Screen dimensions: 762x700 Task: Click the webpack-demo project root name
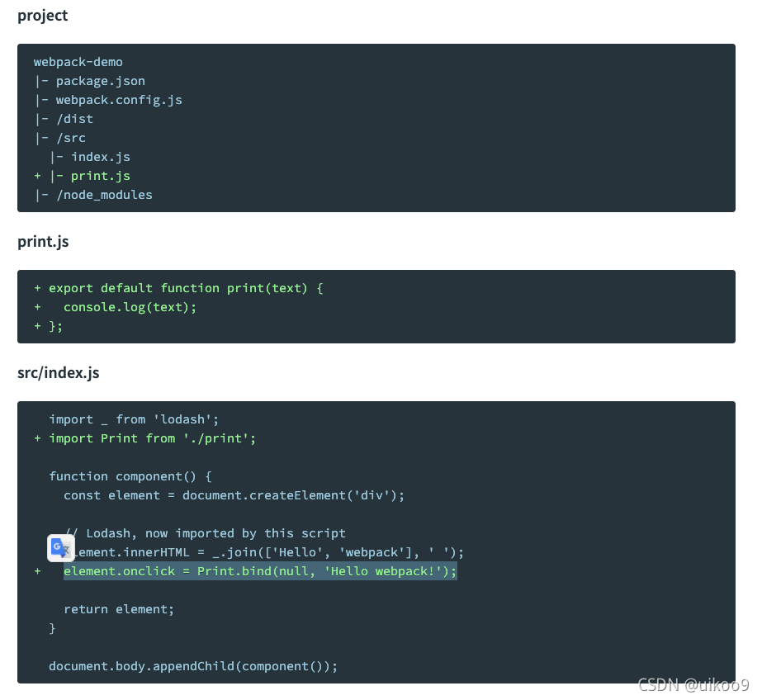point(78,62)
